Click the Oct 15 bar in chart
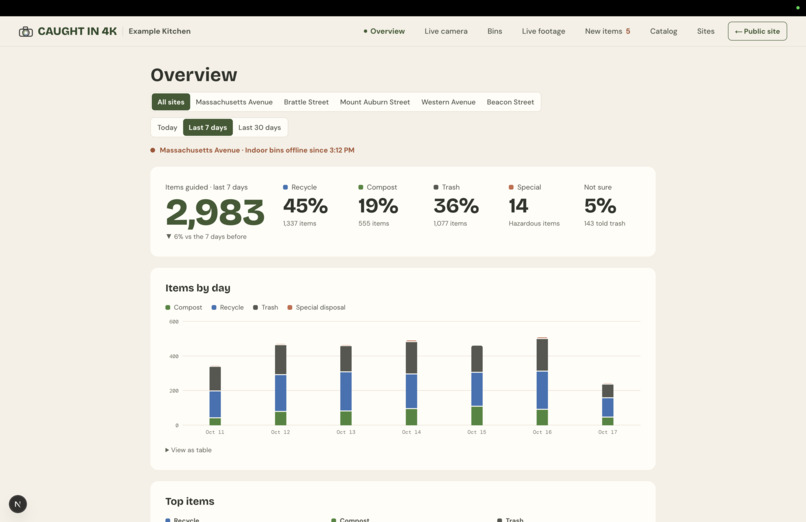The height and width of the screenshot is (522, 806). coord(477,385)
